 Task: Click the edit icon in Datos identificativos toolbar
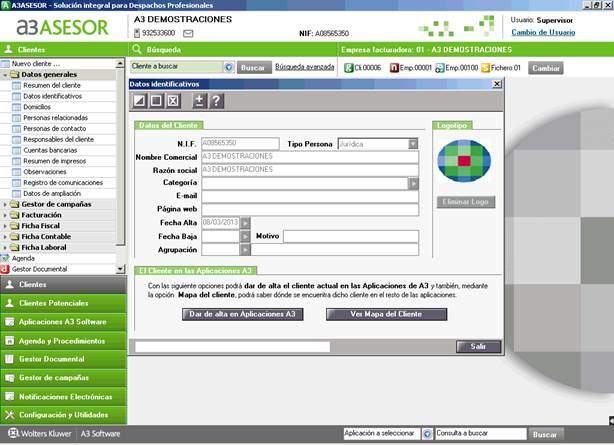[x=139, y=101]
